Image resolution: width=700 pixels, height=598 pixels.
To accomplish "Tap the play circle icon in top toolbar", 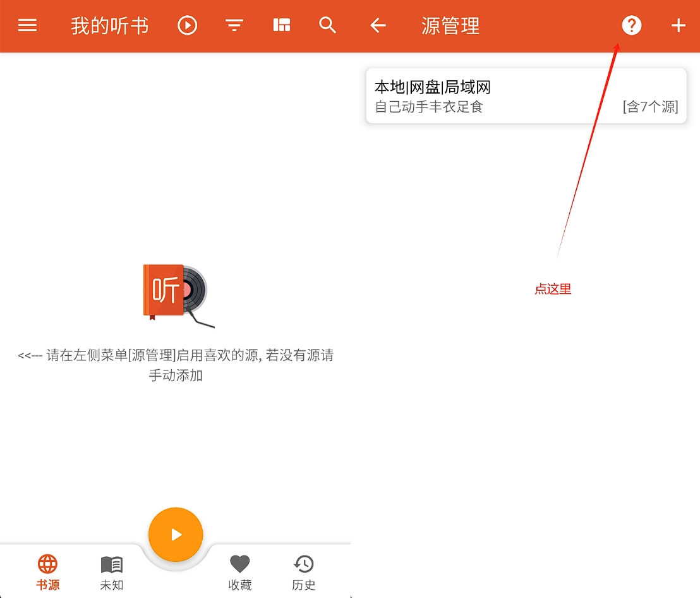I will coord(187,25).
